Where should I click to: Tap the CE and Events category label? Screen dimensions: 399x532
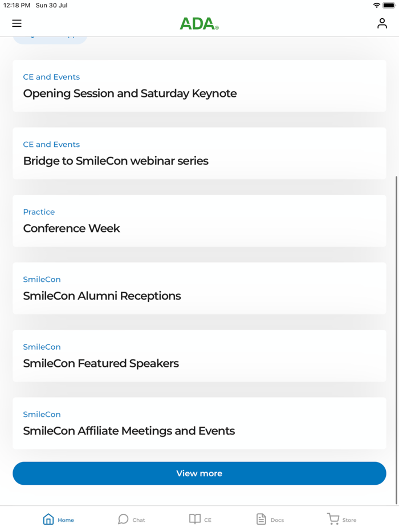51,77
